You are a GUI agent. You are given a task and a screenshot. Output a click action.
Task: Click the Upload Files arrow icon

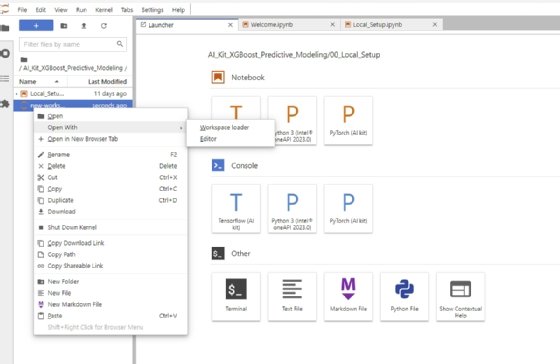click(x=84, y=26)
